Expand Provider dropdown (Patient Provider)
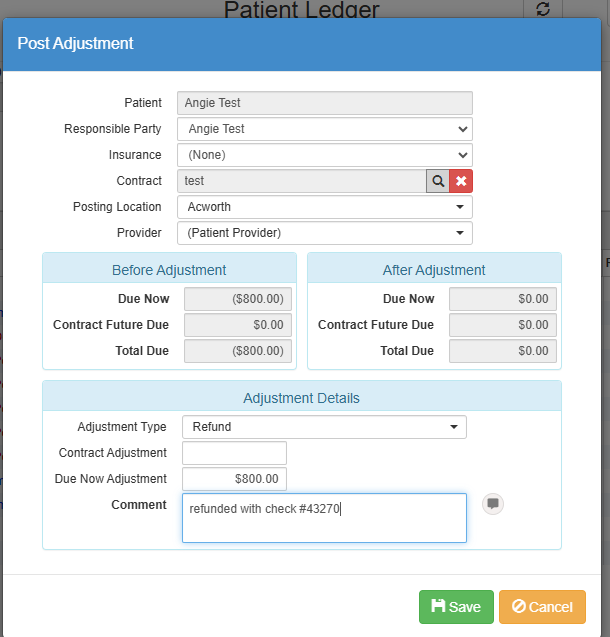The image size is (610, 637). coord(325,233)
